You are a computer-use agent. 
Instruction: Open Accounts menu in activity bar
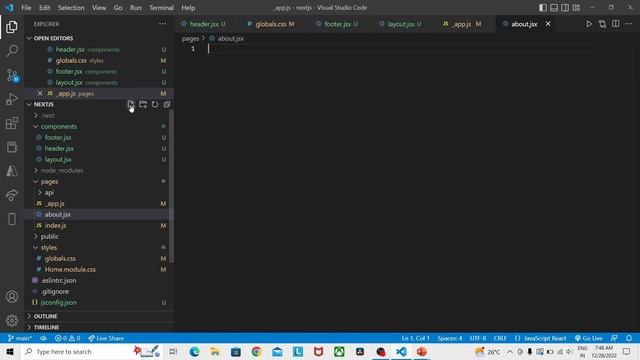tap(12, 297)
